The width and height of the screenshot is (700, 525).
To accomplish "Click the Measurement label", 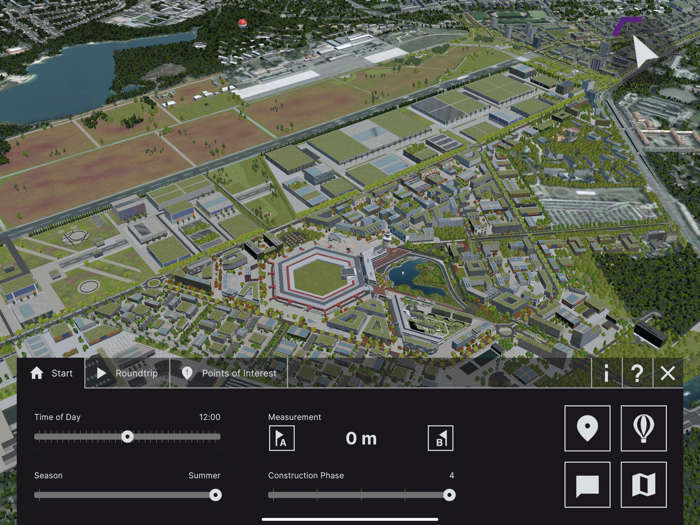I will 294,417.
